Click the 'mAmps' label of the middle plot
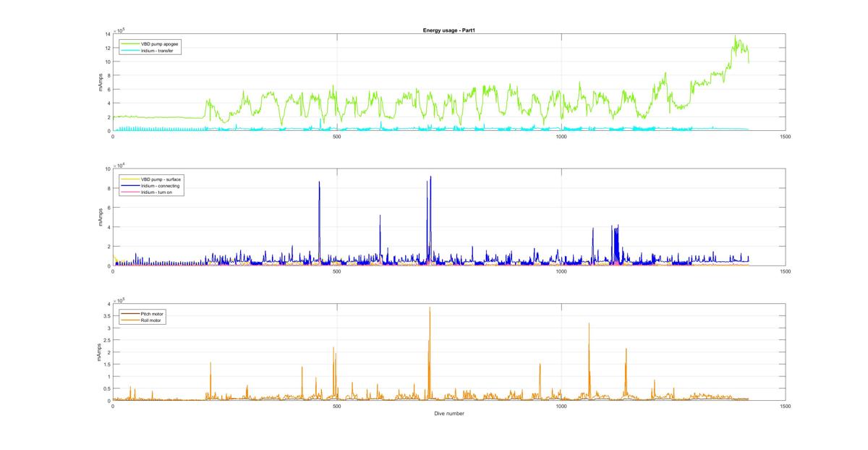Image resolution: width=868 pixels, height=450 pixels. point(101,218)
